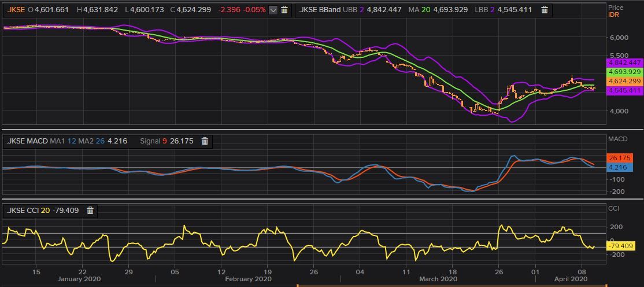Select the .JKSE CCI legend label
The height and width of the screenshot is (287, 644).
point(23,211)
